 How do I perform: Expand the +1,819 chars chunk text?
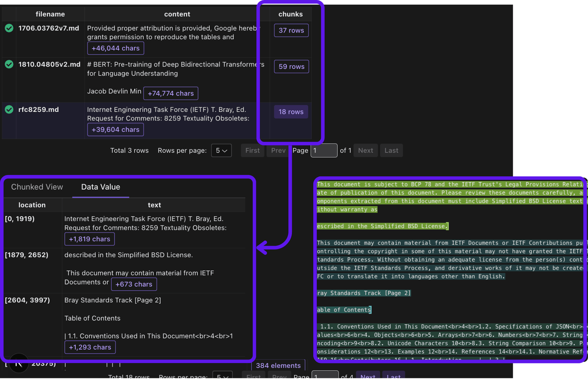89,239
